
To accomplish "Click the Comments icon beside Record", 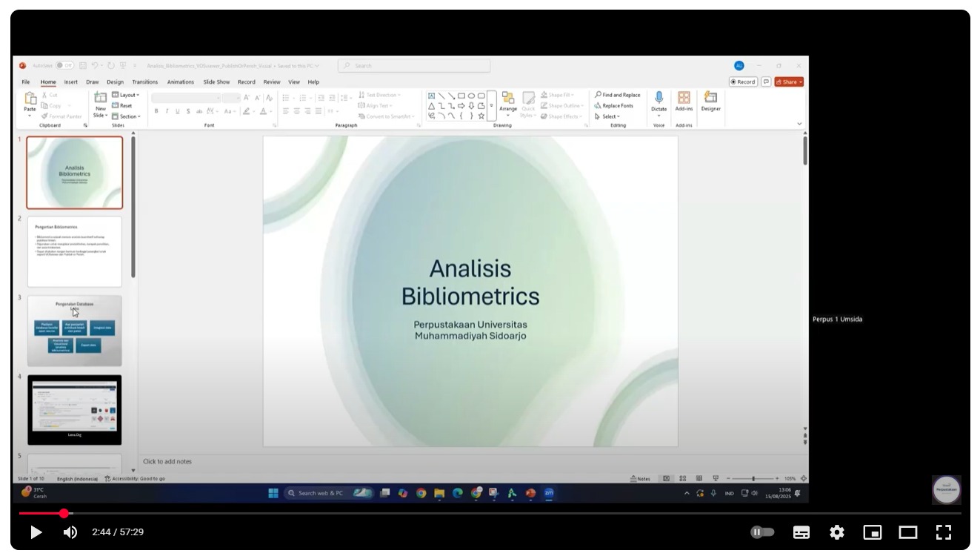I will click(x=766, y=82).
